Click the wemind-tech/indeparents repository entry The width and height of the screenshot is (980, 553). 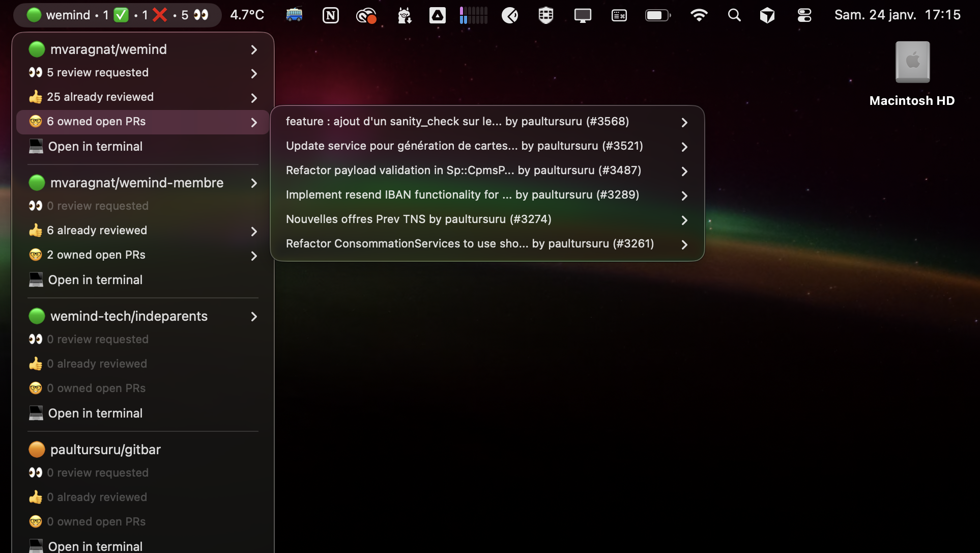click(129, 316)
